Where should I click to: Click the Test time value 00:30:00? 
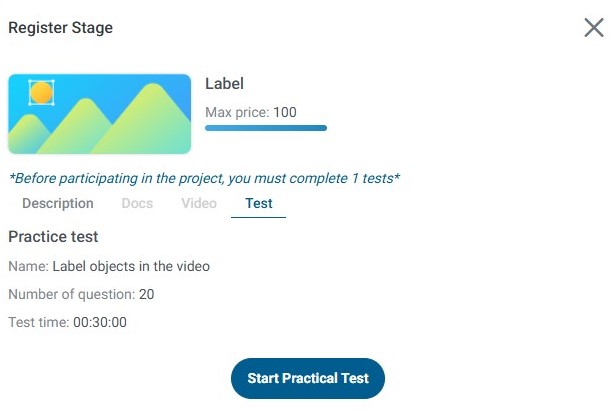pos(100,322)
